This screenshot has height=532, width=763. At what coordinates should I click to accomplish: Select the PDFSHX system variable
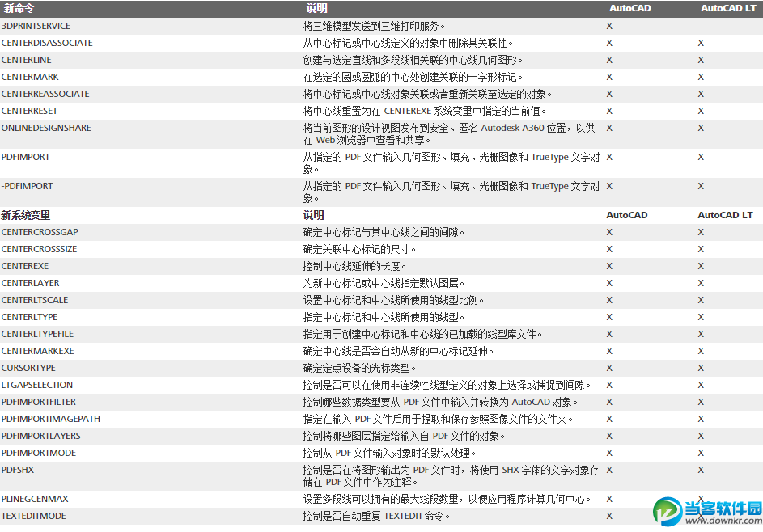point(18,471)
